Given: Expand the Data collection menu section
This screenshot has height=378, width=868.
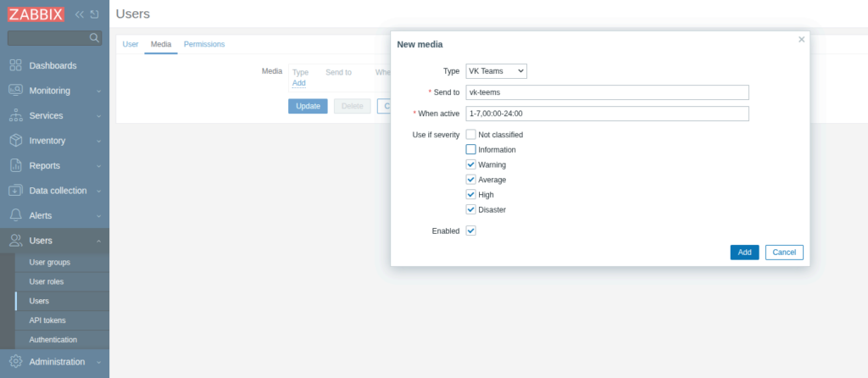Looking at the screenshot, I should (x=55, y=191).
